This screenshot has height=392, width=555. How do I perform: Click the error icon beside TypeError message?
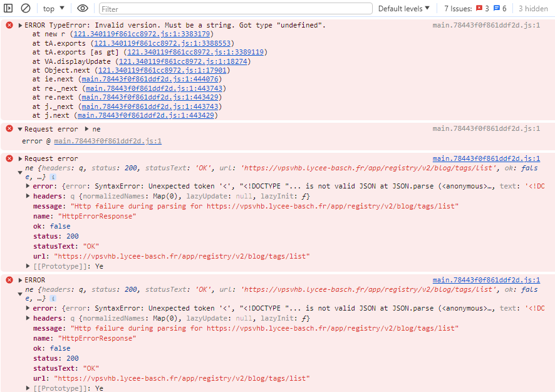tap(9, 25)
